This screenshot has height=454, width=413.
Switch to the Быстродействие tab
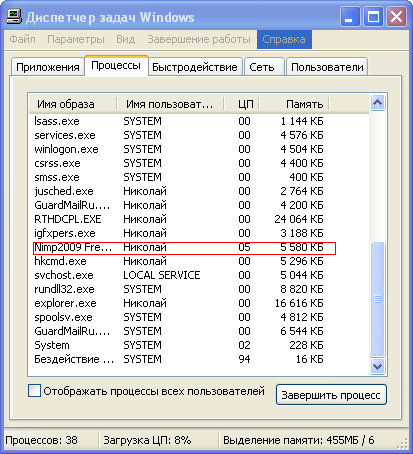pyautogui.click(x=195, y=67)
